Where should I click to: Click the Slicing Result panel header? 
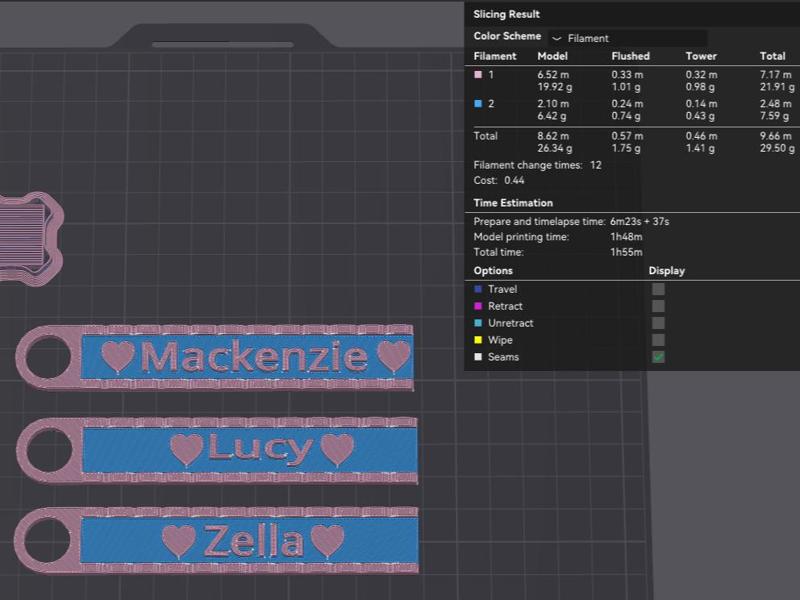click(x=505, y=14)
